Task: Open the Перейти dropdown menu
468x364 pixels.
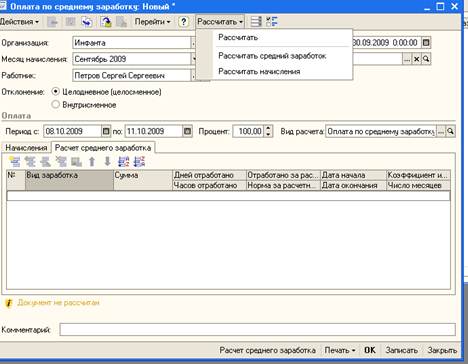Action: pyautogui.click(x=152, y=22)
